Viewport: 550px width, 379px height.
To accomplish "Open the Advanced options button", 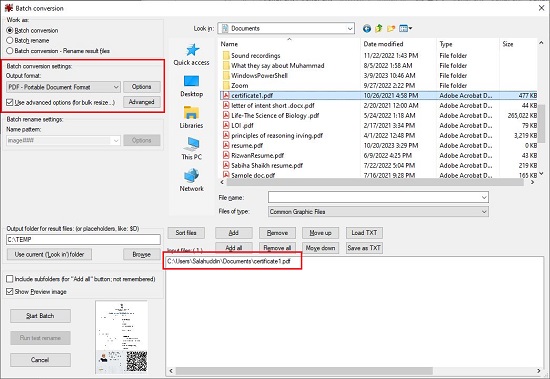I will [x=142, y=102].
